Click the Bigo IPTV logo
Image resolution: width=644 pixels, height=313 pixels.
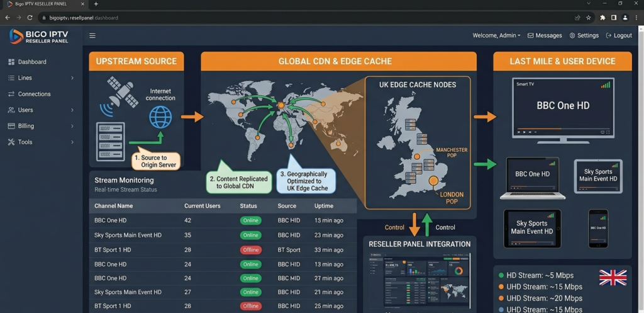click(38, 36)
